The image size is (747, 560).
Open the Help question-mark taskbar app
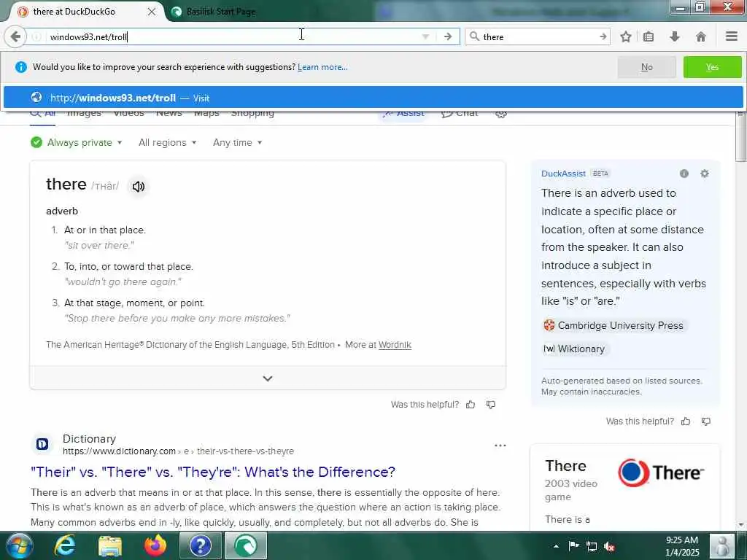tap(200, 545)
